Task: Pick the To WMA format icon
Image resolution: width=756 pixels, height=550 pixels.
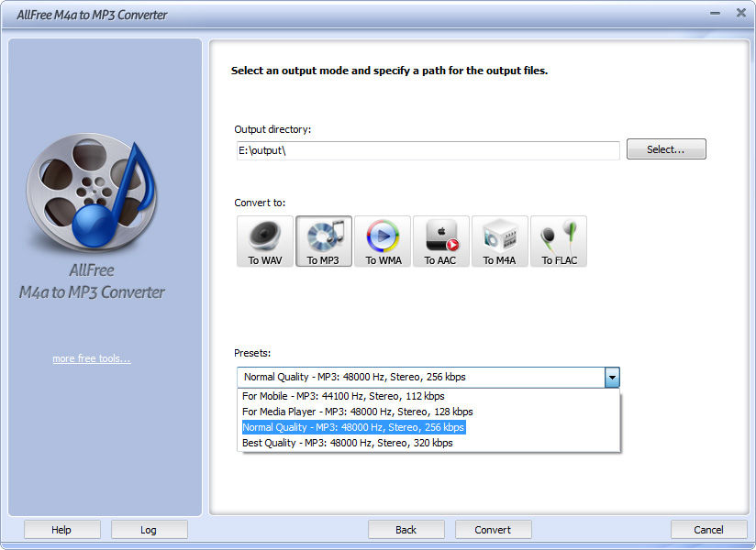Action: (383, 241)
